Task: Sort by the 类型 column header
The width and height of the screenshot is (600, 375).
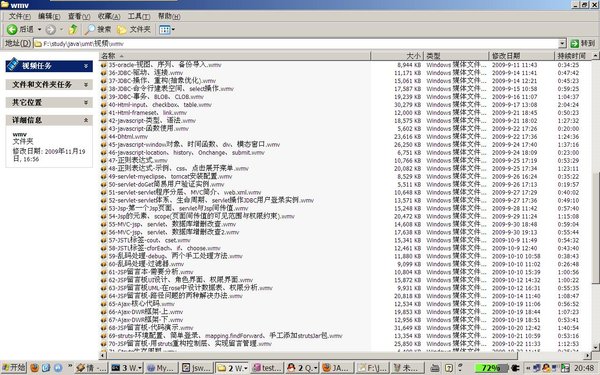Action: point(456,56)
